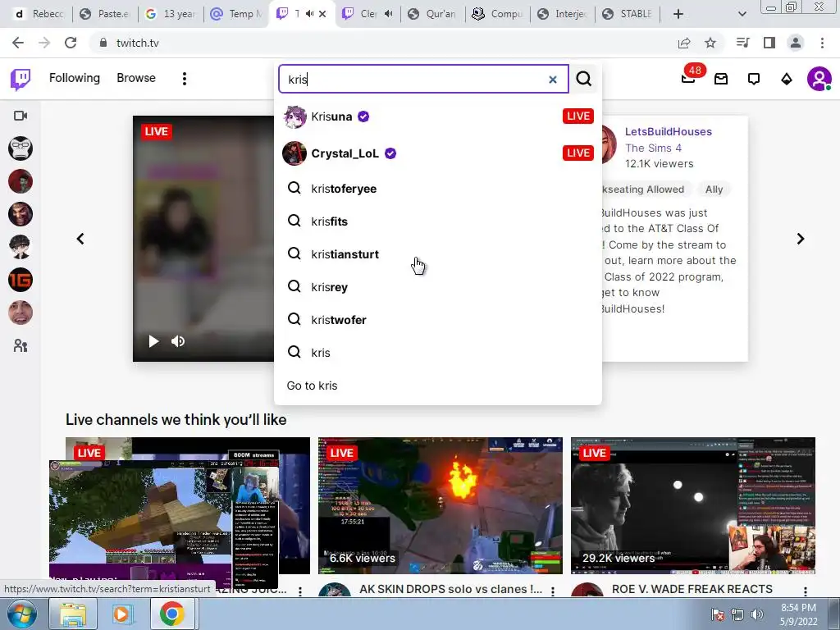The image size is (840, 630).
Task: Open a new tab with plus button
Action: pos(678,14)
